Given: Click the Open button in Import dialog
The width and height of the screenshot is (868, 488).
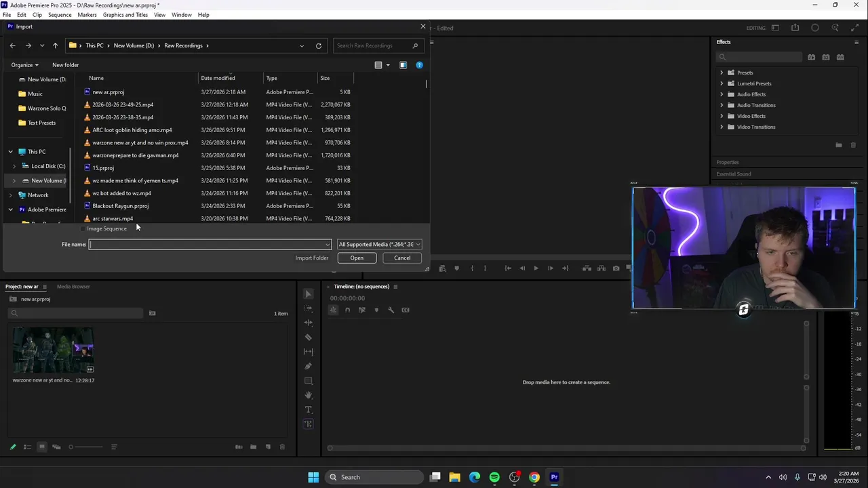Looking at the screenshot, I should pos(357,258).
